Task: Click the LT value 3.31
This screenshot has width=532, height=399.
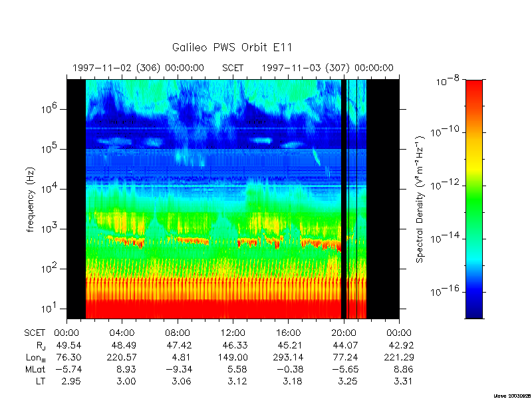Action: tap(403, 381)
